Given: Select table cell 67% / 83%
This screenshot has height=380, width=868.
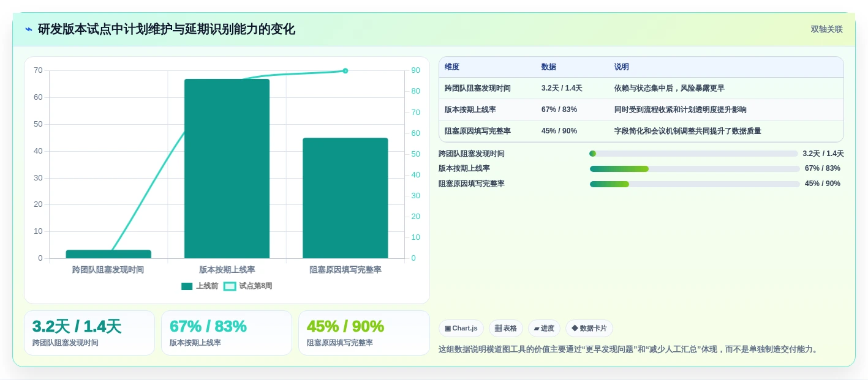Looking at the screenshot, I should [x=559, y=110].
